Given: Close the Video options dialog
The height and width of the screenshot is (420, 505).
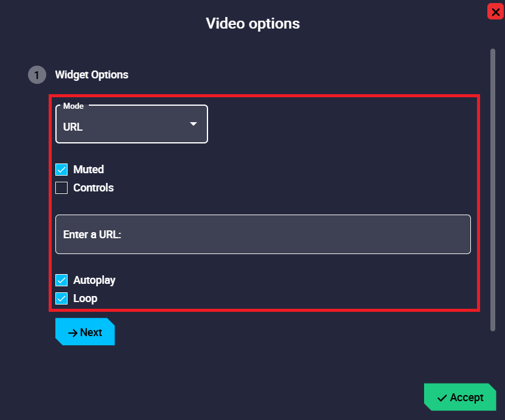Looking at the screenshot, I should click(x=495, y=12).
